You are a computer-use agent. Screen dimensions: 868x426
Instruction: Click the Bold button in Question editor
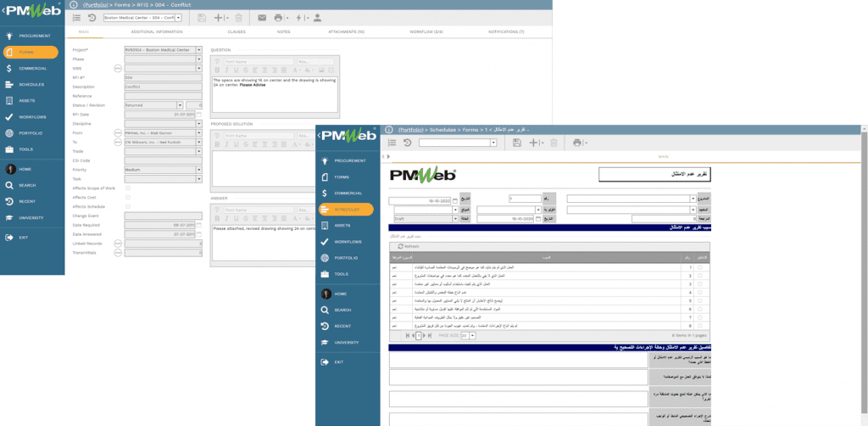pos(218,70)
